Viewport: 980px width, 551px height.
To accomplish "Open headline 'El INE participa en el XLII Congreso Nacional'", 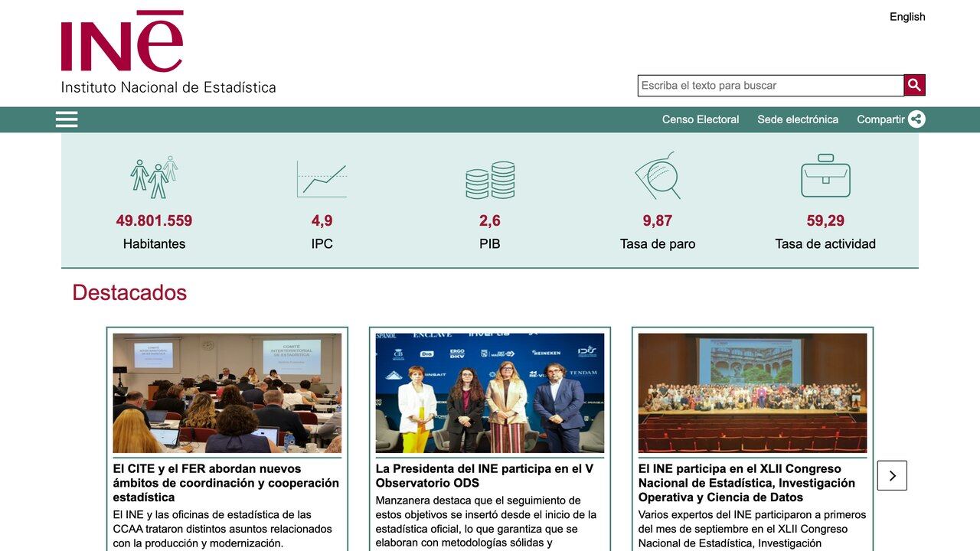I will pyautogui.click(x=746, y=483).
